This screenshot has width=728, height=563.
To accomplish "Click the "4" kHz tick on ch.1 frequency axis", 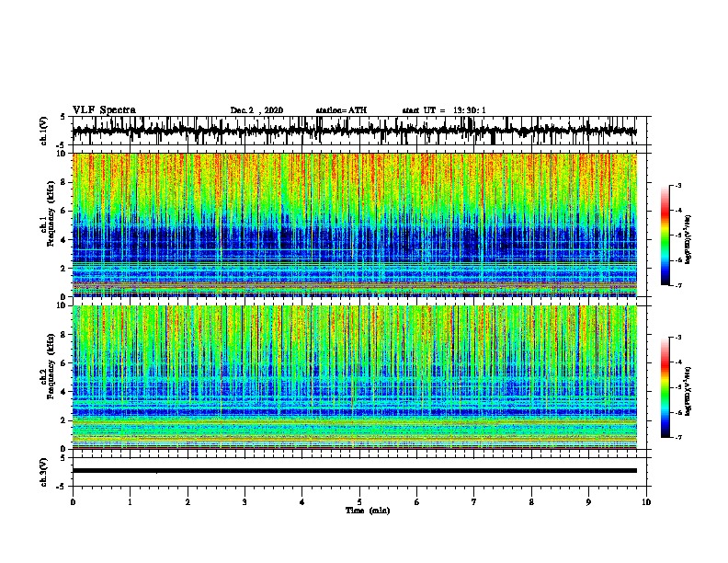I will click(x=64, y=240).
